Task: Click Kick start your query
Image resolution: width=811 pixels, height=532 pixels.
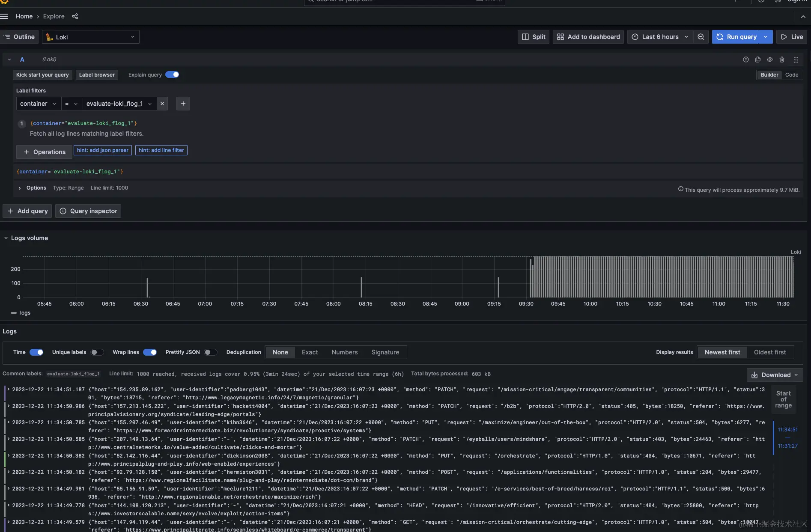Action: 42,75
